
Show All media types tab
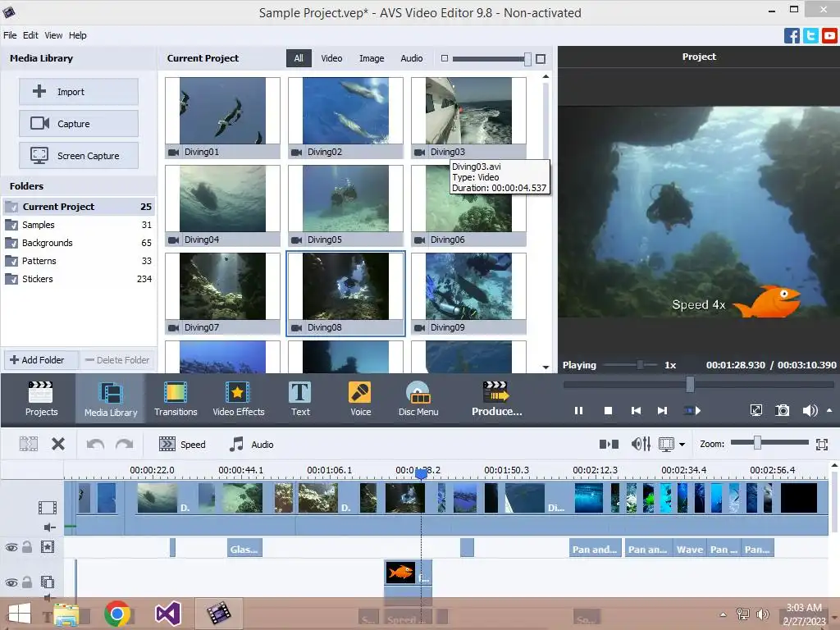tap(299, 58)
